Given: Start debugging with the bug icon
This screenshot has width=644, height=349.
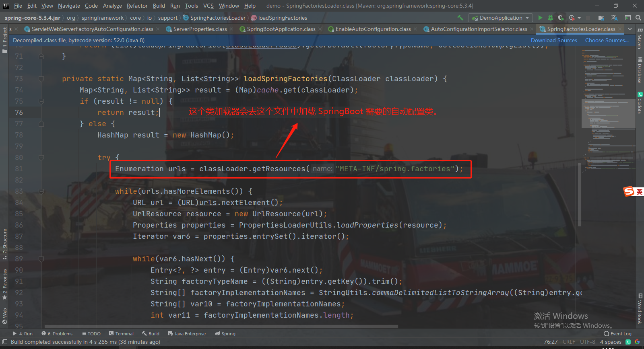Looking at the screenshot, I should [551, 18].
